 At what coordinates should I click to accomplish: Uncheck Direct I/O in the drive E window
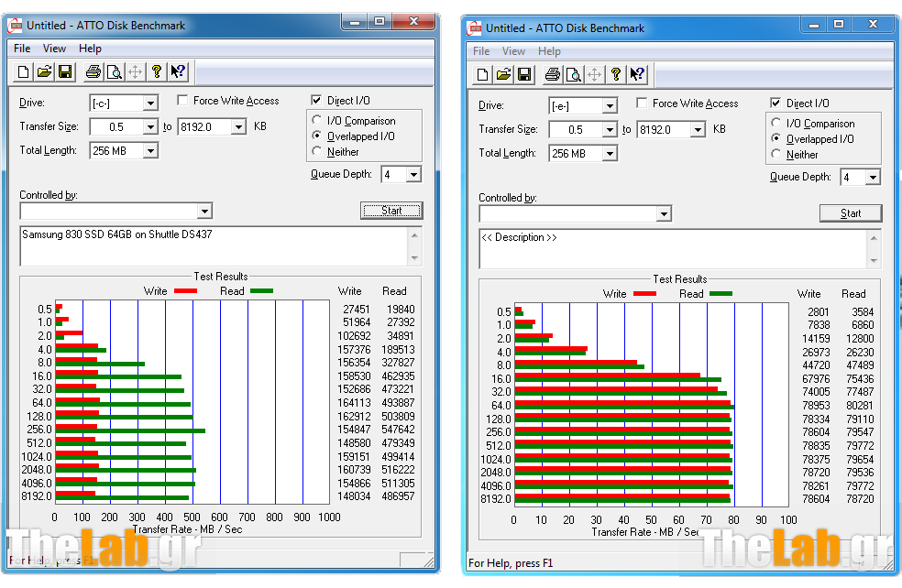[776, 103]
